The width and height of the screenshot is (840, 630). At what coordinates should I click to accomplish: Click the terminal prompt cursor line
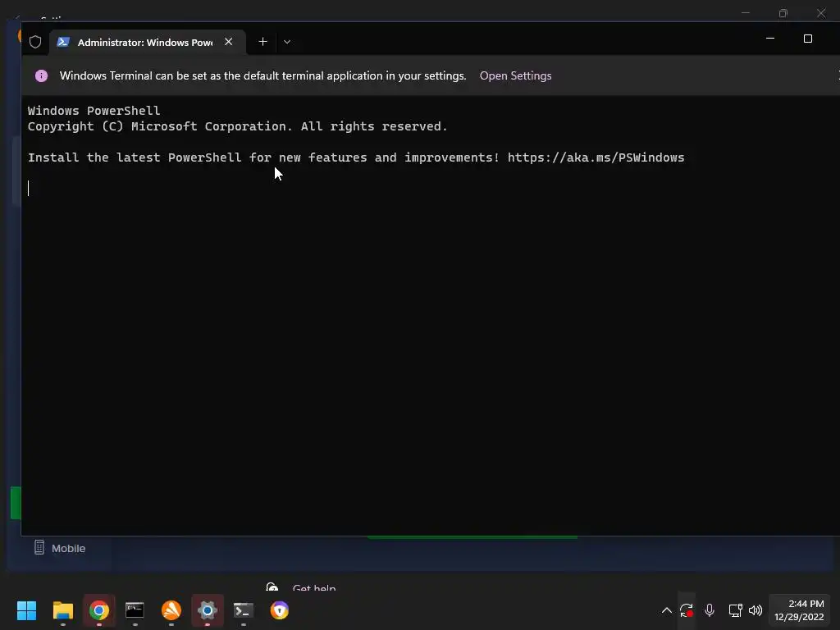pos(29,188)
